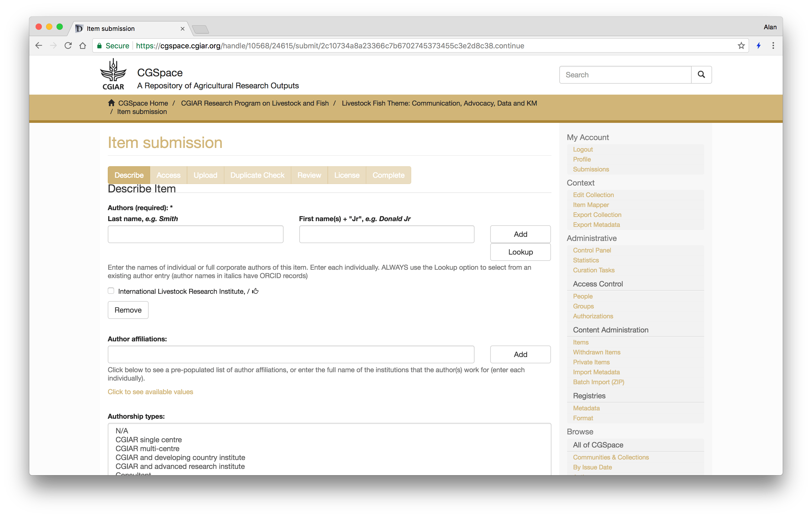Click the Remove author button
The image size is (812, 517).
(x=128, y=310)
